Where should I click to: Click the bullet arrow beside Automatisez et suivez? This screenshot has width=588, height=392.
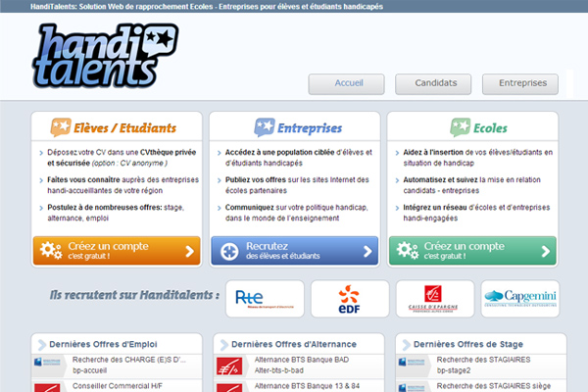(397, 180)
